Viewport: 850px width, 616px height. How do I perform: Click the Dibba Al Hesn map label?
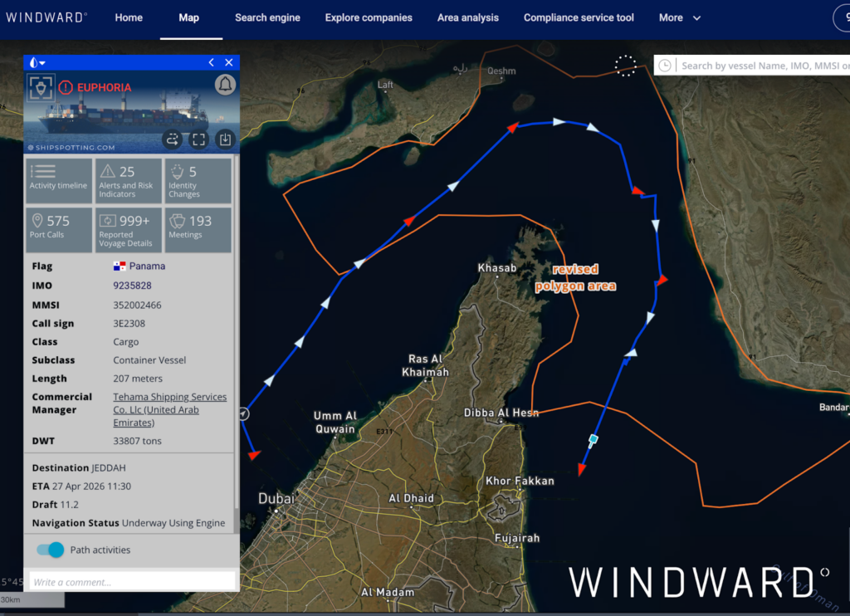coord(501,413)
